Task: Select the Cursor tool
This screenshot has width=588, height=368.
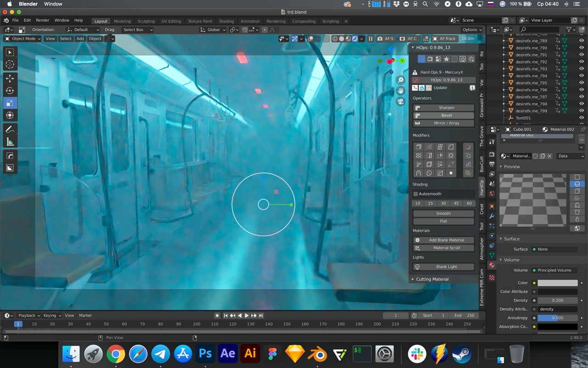Action: coord(10,64)
